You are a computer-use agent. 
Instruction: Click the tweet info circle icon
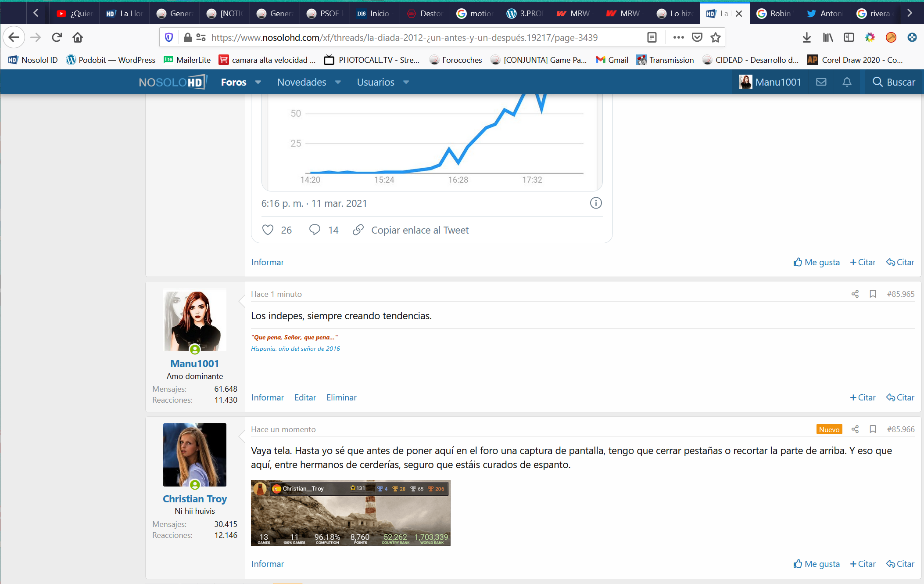tap(595, 203)
